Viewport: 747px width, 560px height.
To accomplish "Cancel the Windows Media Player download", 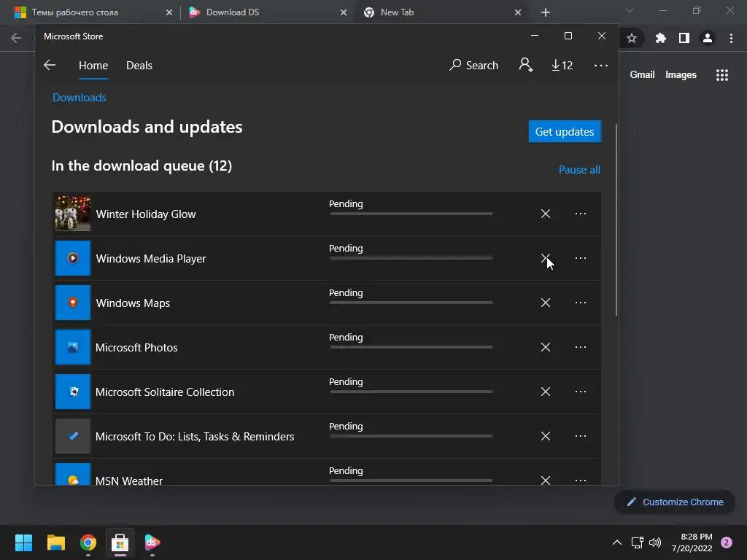I will 546,258.
